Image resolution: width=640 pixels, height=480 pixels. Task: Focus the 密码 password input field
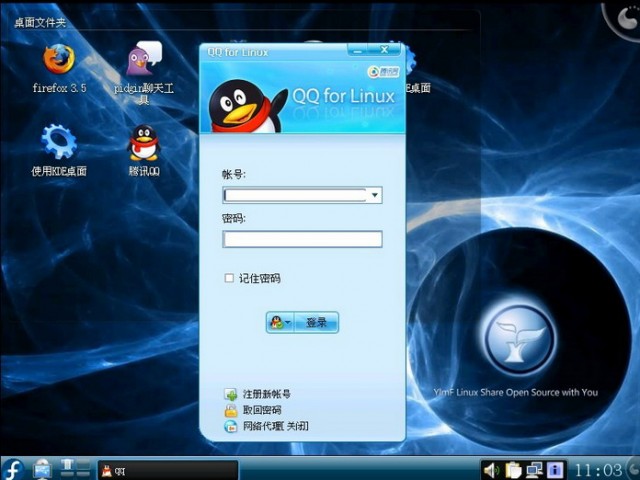(x=302, y=239)
